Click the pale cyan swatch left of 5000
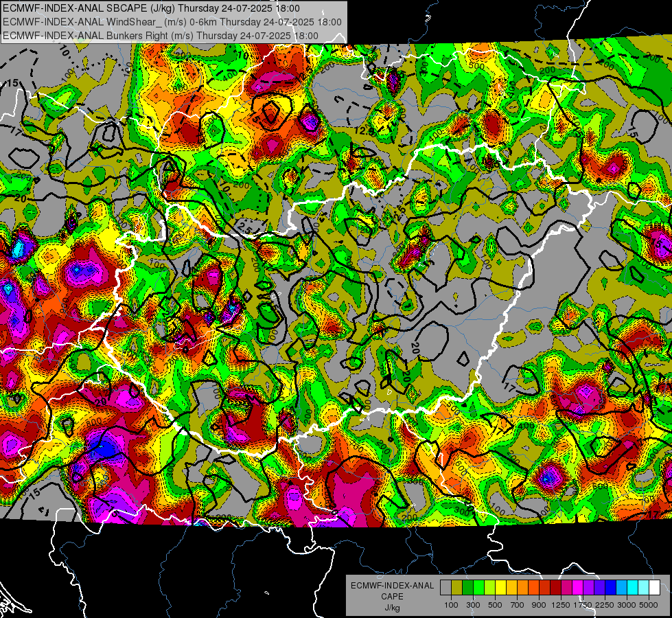Screen dimensions: 672x618 (x=644, y=588)
